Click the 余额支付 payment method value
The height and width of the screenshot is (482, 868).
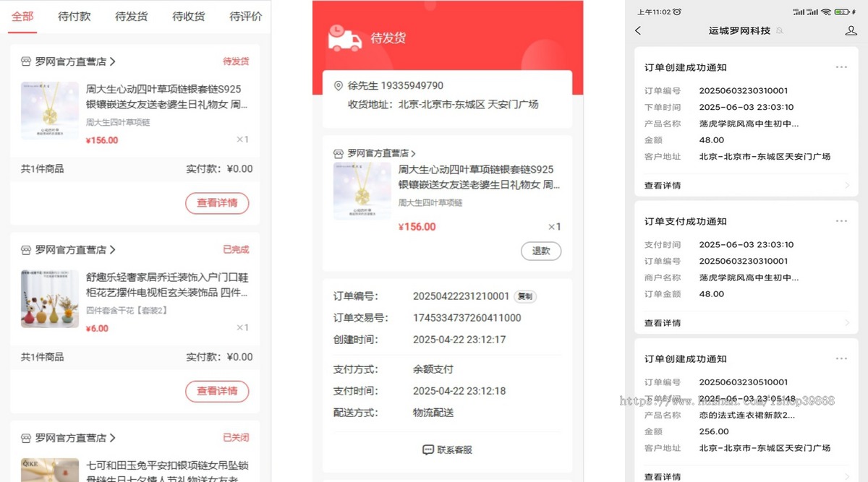(433, 369)
